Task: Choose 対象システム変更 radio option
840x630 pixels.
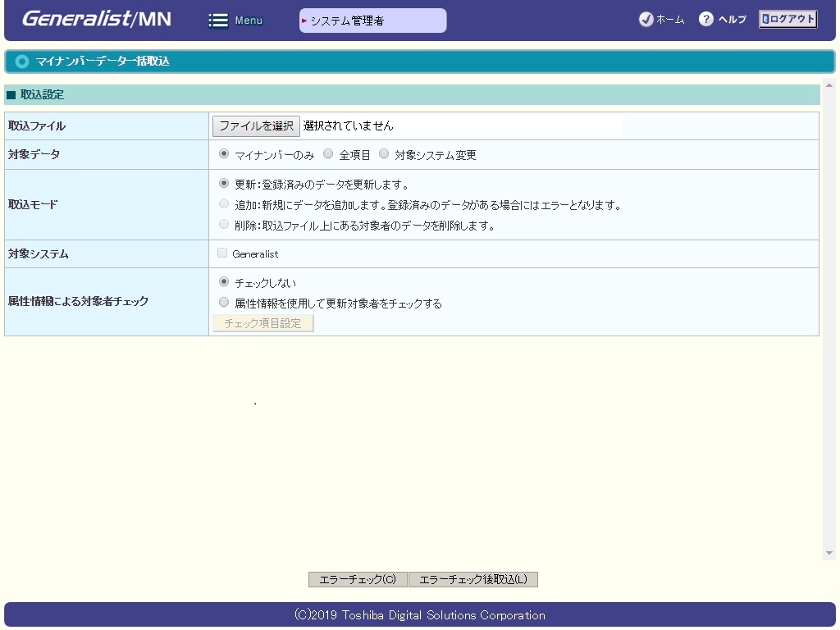Action: [x=384, y=154]
